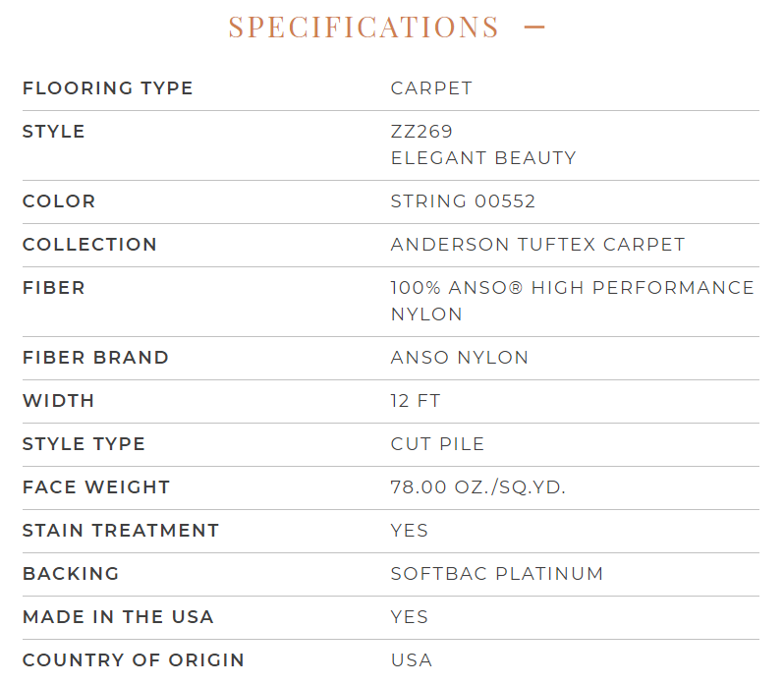
Task: Click the Elegant Beauty style name
Action: (483, 158)
